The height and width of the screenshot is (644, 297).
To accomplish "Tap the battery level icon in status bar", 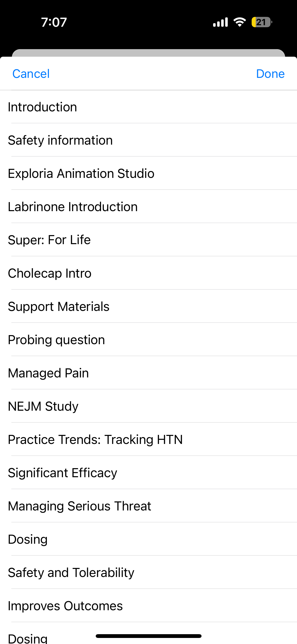I will tap(261, 22).
